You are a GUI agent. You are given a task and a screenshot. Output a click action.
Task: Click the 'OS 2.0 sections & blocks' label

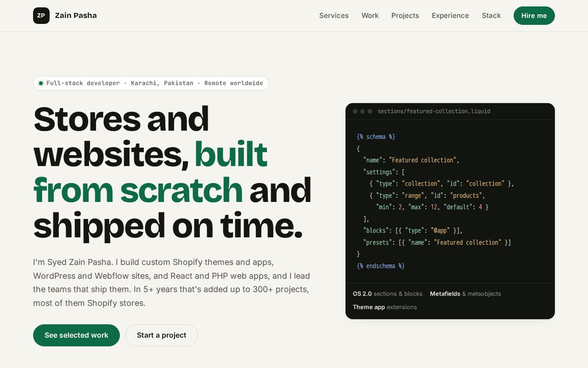(388, 294)
